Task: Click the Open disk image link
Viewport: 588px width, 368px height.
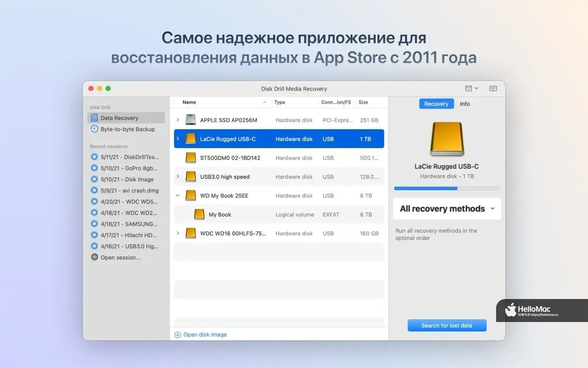Action: 201,334
